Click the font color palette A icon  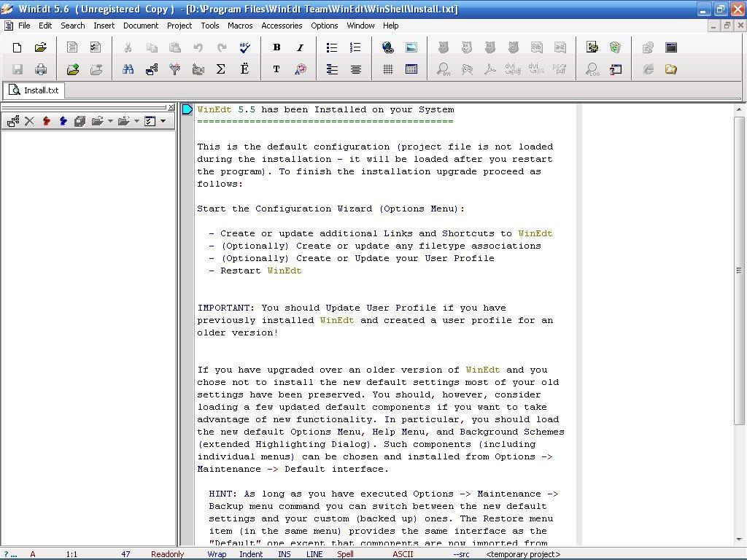300,69
